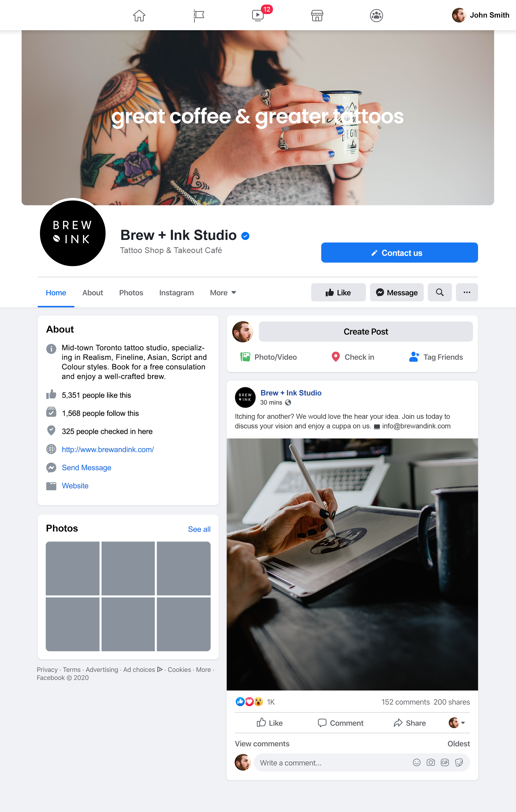Attach a photo using the camera icon
This screenshot has width=516, height=812.
430,762
